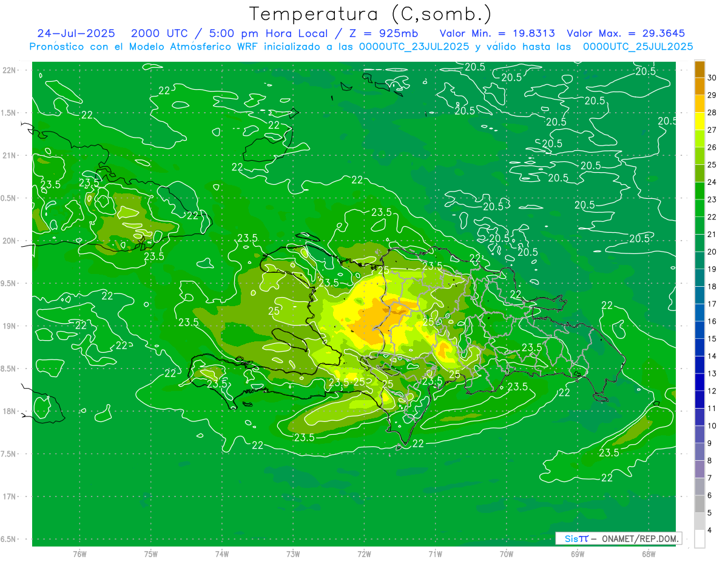The height and width of the screenshot is (562, 728).
Task: Click the "17N" latitude axis label
Action: click(10, 497)
